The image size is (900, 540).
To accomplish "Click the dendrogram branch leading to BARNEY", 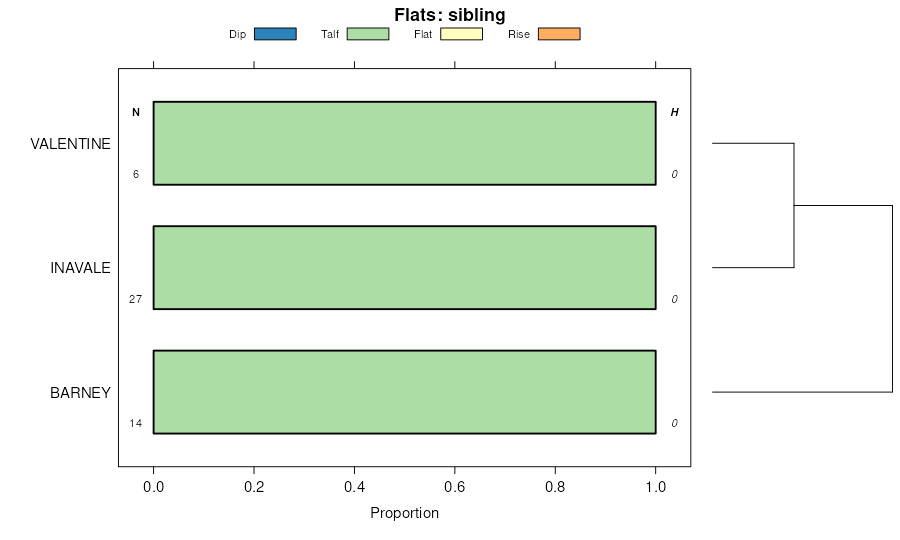I will [800, 392].
